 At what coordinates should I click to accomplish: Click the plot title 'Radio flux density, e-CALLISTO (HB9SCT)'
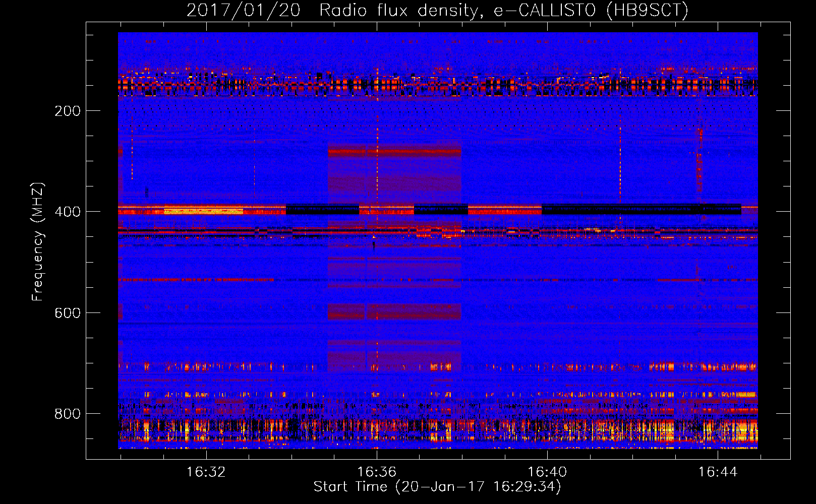click(504, 10)
